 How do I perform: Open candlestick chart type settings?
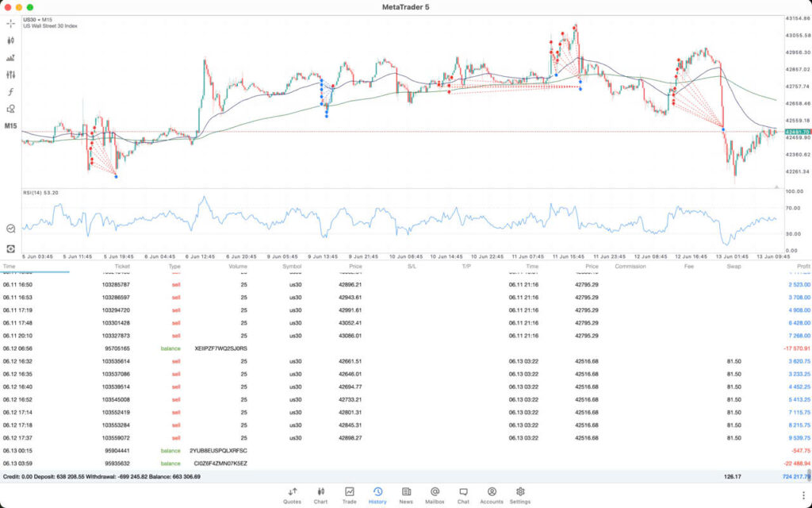click(x=10, y=40)
